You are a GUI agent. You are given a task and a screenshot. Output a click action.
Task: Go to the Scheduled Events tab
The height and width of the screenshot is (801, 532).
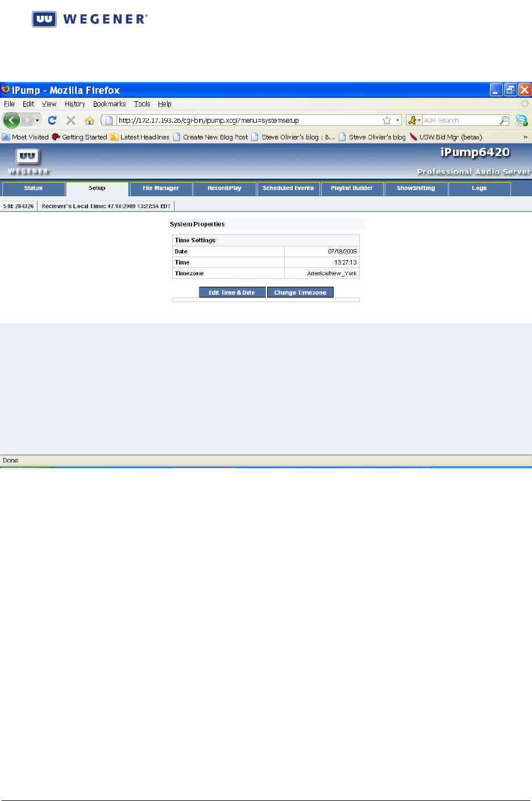[288, 188]
